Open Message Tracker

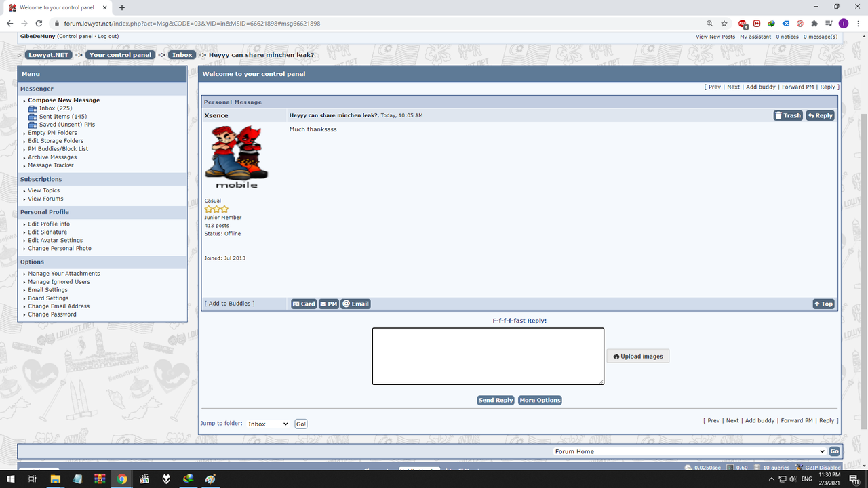pos(51,165)
